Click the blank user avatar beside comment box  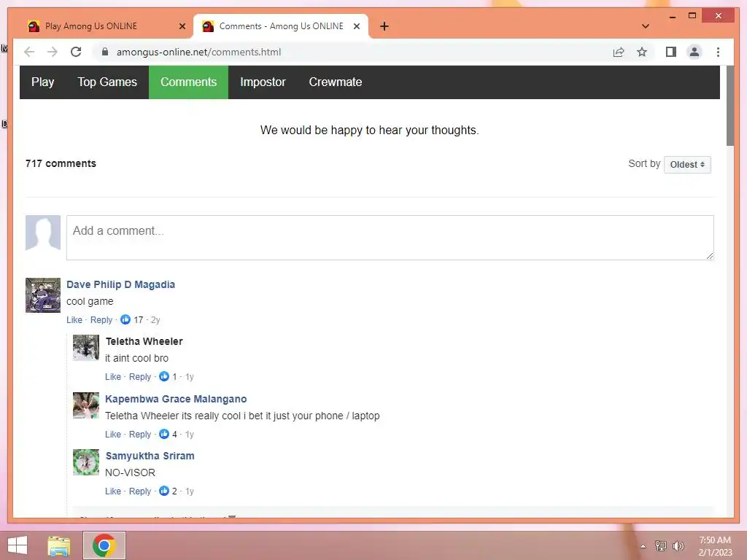43,233
